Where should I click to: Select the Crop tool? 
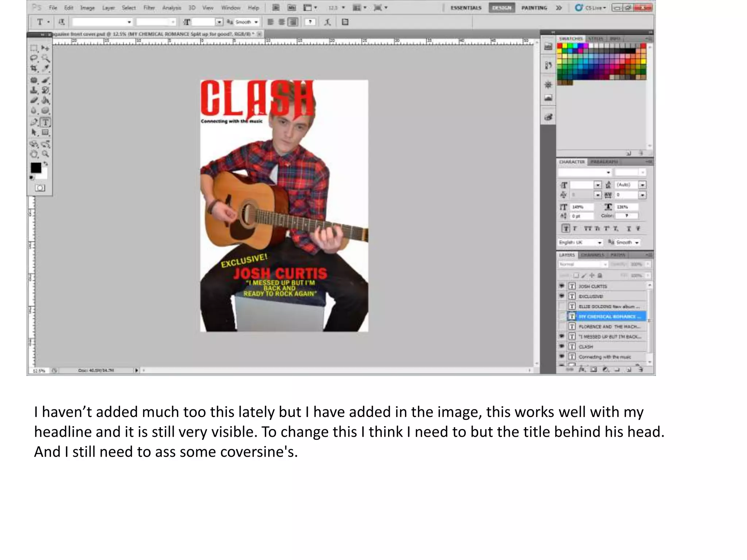[x=34, y=69]
